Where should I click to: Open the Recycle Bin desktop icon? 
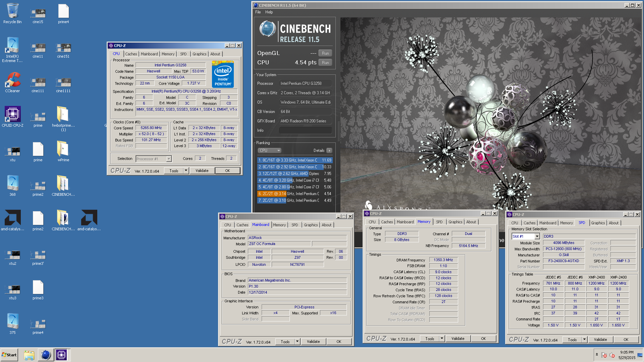point(12,13)
